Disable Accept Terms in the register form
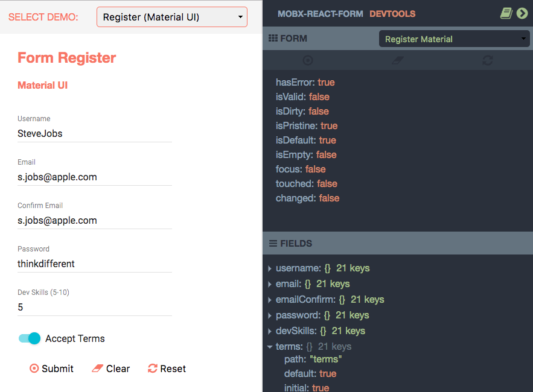The width and height of the screenshot is (533, 392). pos(29,339)
